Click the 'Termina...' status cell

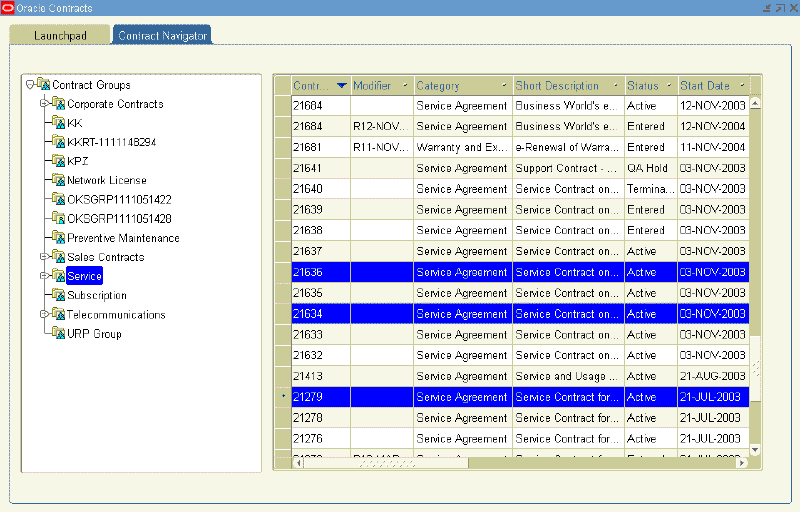pyautogui.click(x=651, y=189)
